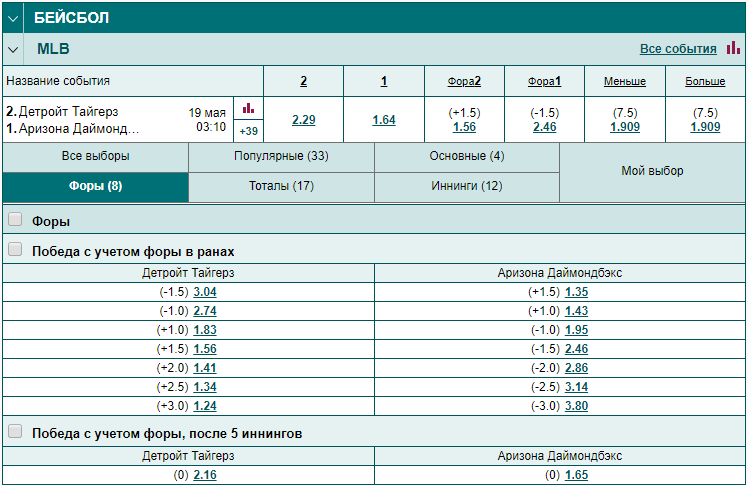Open the Мой выбор tab
The image size is (748, 485).
tap(652, 171)
